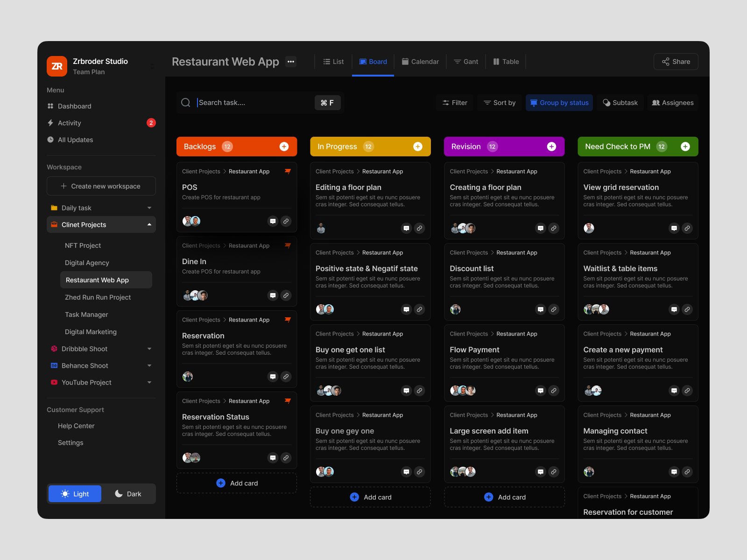Open the Gant view tab

(x=466, y=62)
